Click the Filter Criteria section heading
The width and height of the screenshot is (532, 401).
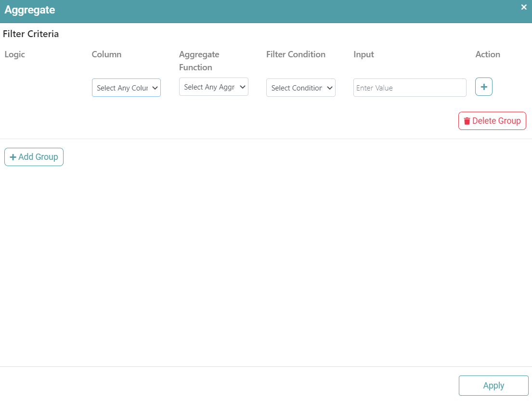click(31, 34)
